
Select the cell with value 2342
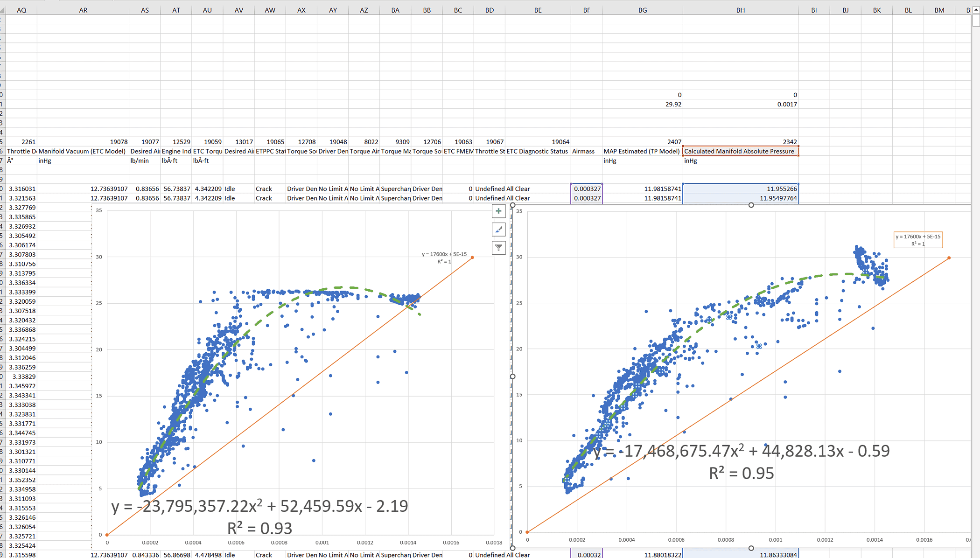click(x=741, y=142)
